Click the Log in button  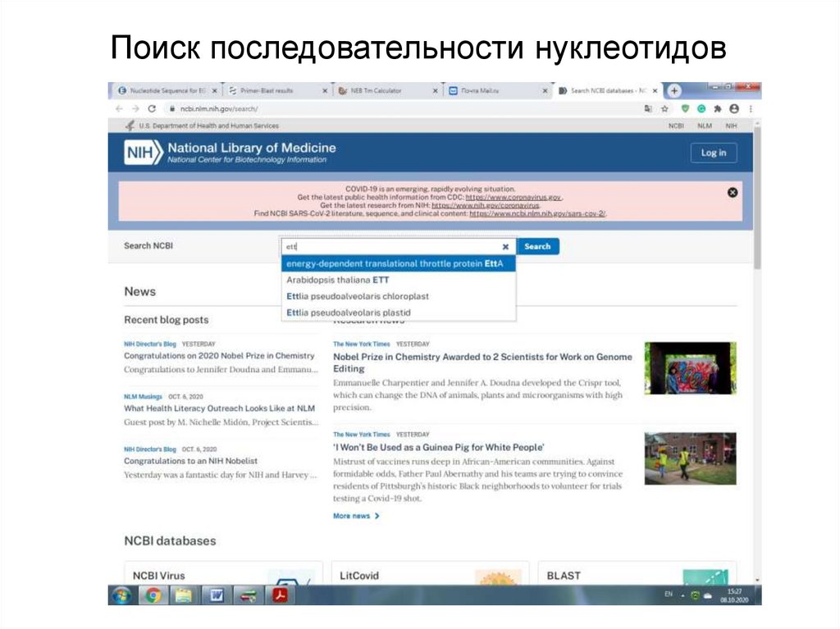coord(713,153)
